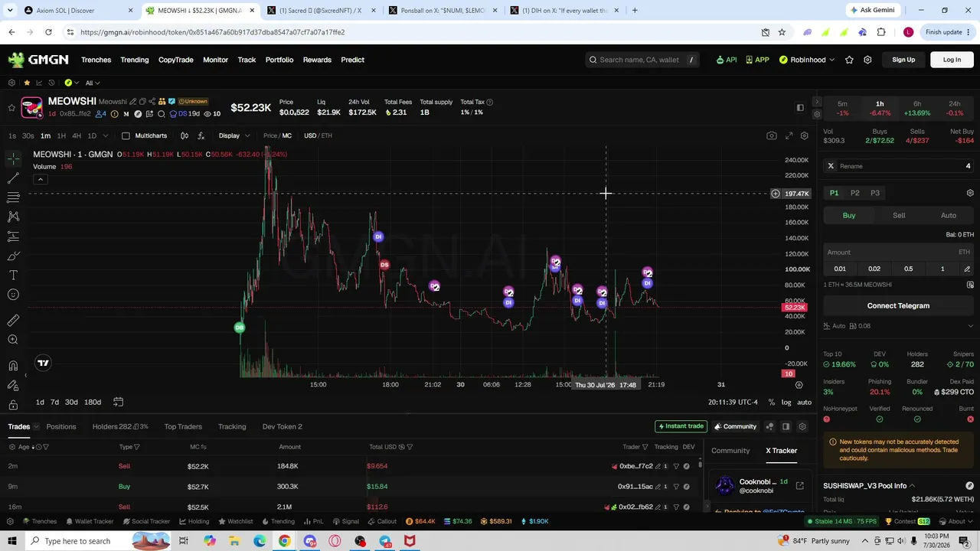The height and width of the screenshot is (551, 980).
Task: Open the Trenches menu
Action: 96,60
